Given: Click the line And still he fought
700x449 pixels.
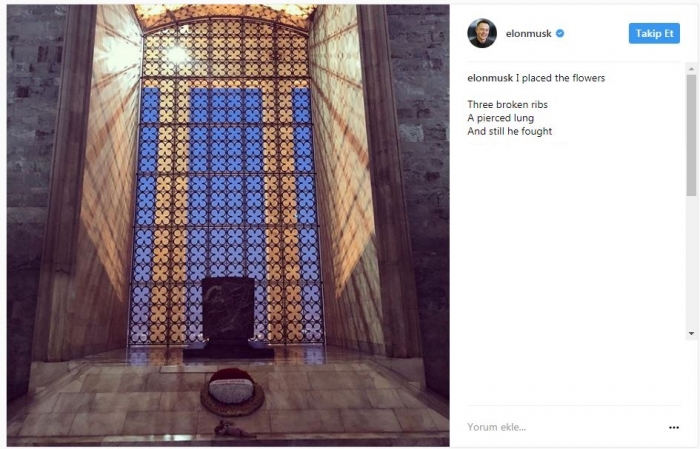Looking at the screenshot, I should 509,131.
